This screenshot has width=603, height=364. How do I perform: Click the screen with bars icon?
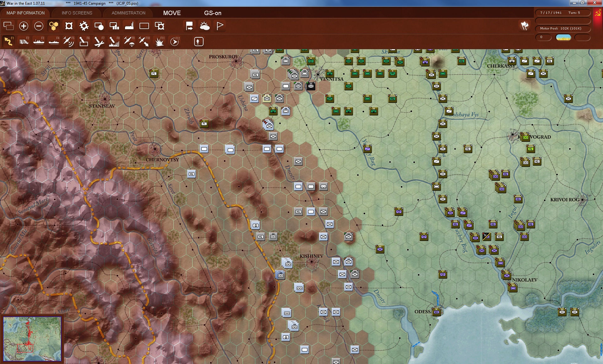coord(114,26)
